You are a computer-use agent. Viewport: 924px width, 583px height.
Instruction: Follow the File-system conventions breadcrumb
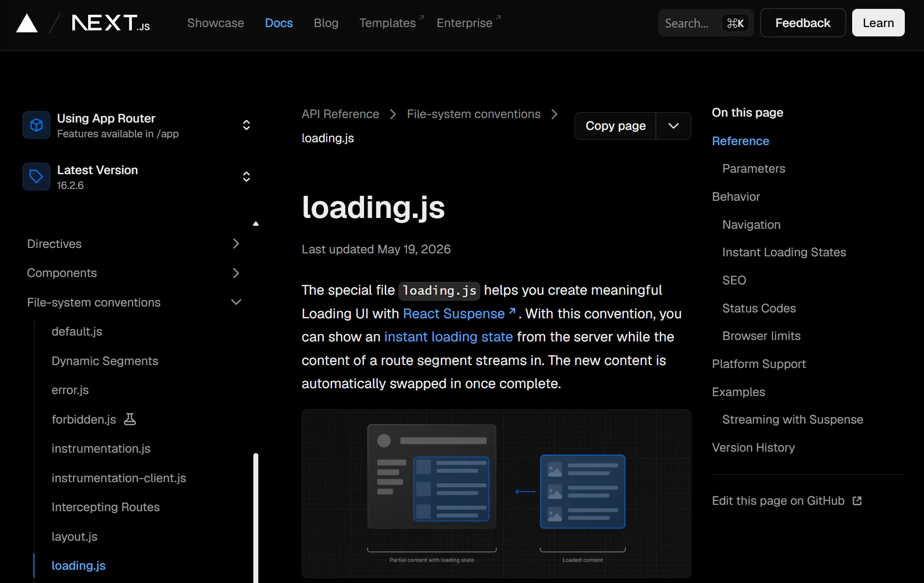(x=474, y=114)
